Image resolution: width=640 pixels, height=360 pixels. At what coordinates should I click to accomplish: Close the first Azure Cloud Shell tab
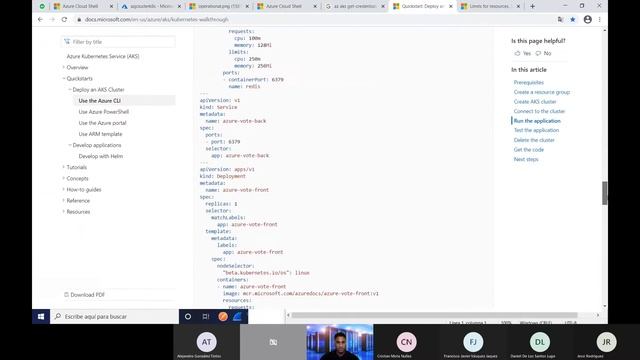111,7
